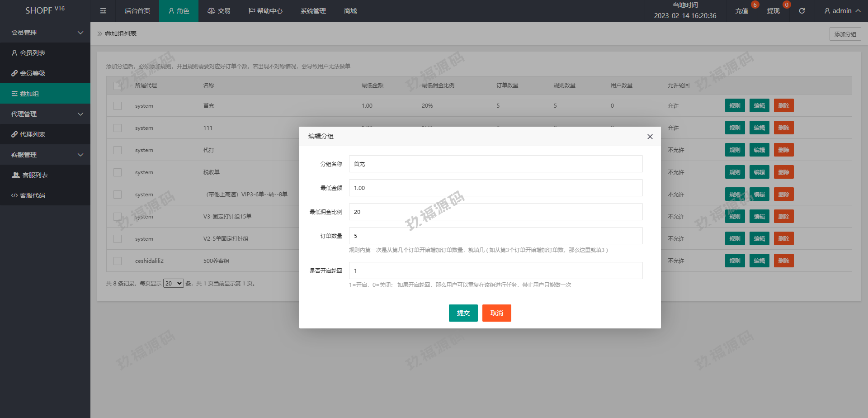Open the admin user menu
Image resolution: width=868 pixels, height=418 pixels.
click(x=842, y=11)
